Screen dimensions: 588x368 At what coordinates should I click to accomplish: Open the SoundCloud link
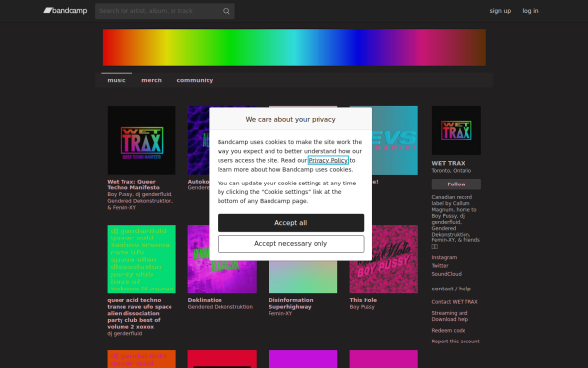[446, 274]
